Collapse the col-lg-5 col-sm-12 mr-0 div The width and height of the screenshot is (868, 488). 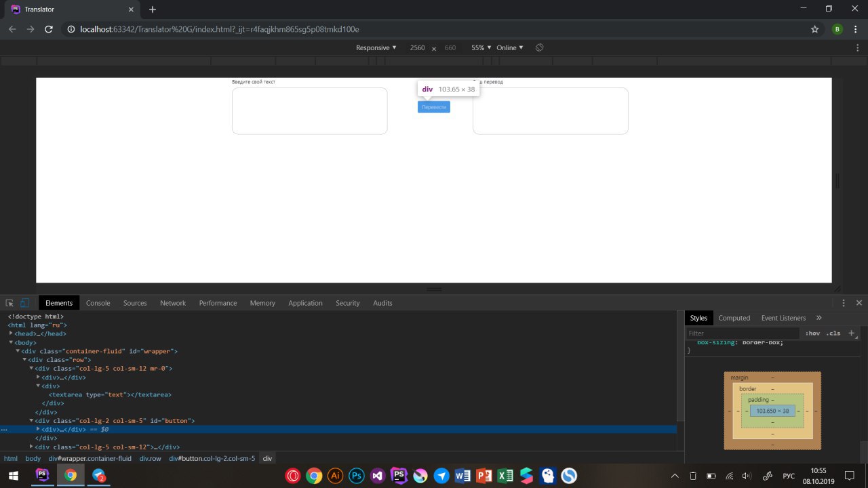[31, 369]
